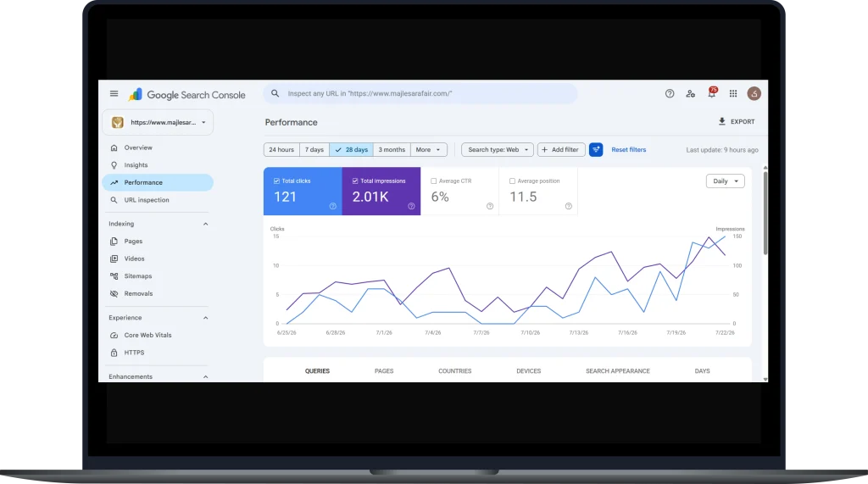The width and height of the screenshot is (868, 484).
Task: Open the hamburger main menu
Action: (x=114, y=93)
